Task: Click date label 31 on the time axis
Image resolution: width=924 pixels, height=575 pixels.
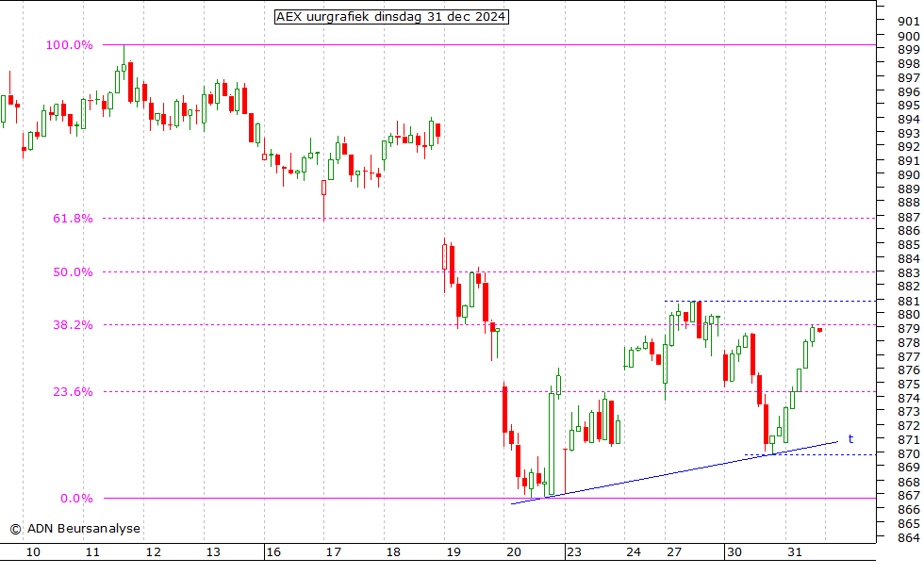Action: pyautogui.click(x=795, y=552)
